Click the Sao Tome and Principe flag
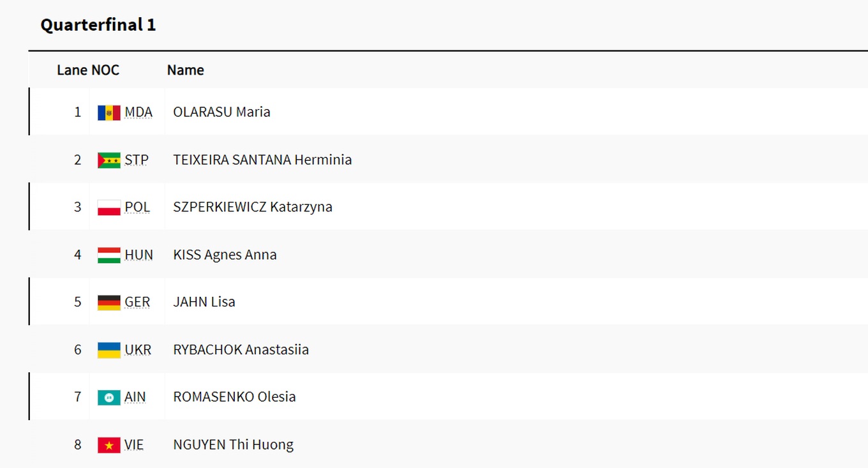 click(108, 160)
